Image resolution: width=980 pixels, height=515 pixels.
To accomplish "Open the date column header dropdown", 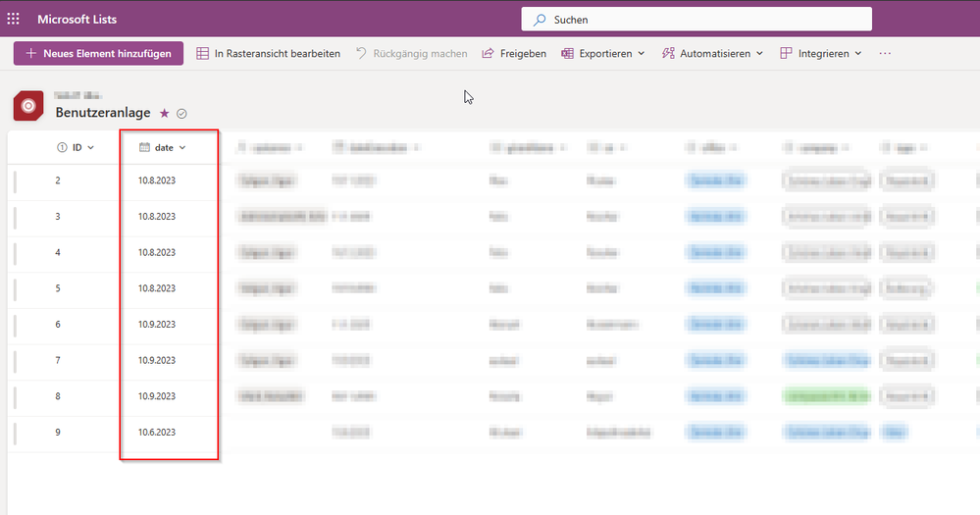I will pos(163,147).
